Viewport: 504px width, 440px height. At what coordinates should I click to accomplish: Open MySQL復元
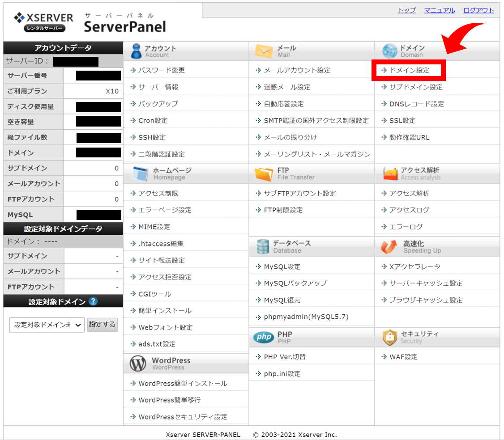(282, 300)
